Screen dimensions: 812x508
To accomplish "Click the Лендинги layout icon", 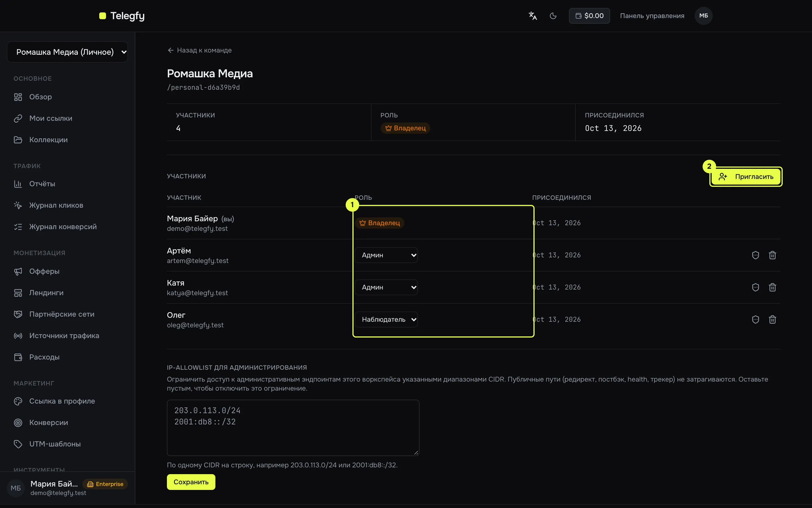I will 18,293.
